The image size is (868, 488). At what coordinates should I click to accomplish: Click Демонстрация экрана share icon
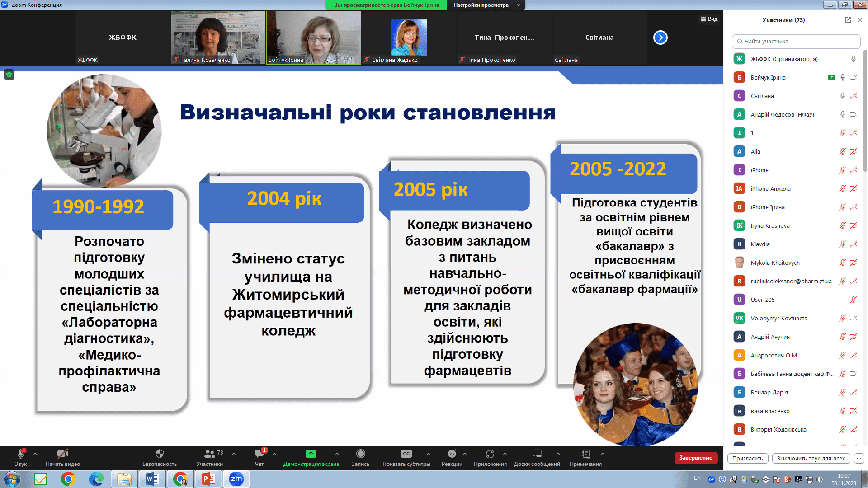tap(311, 454)
